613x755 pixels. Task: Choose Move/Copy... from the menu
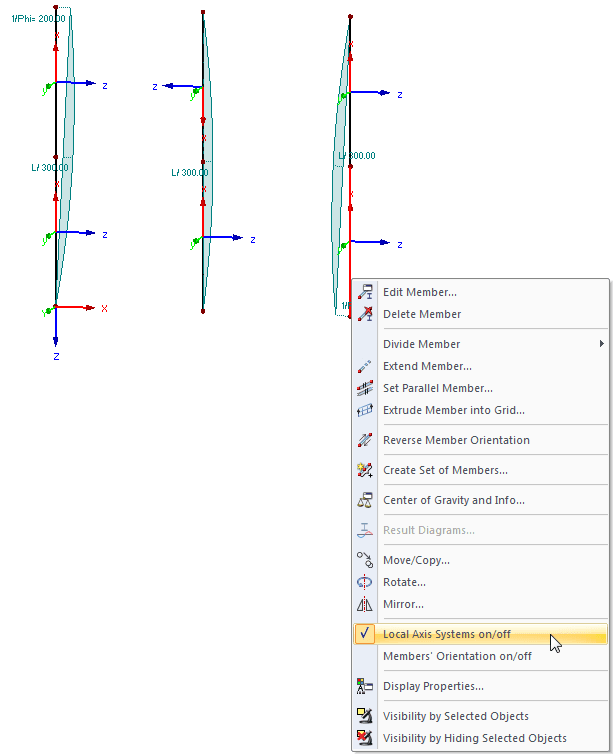point(416,560)
